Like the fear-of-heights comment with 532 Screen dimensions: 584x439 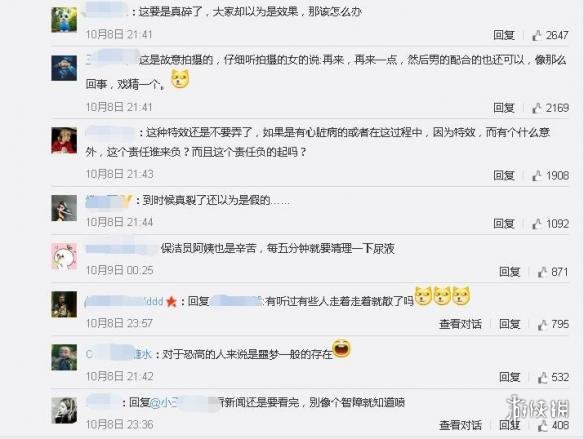point(542,377)
